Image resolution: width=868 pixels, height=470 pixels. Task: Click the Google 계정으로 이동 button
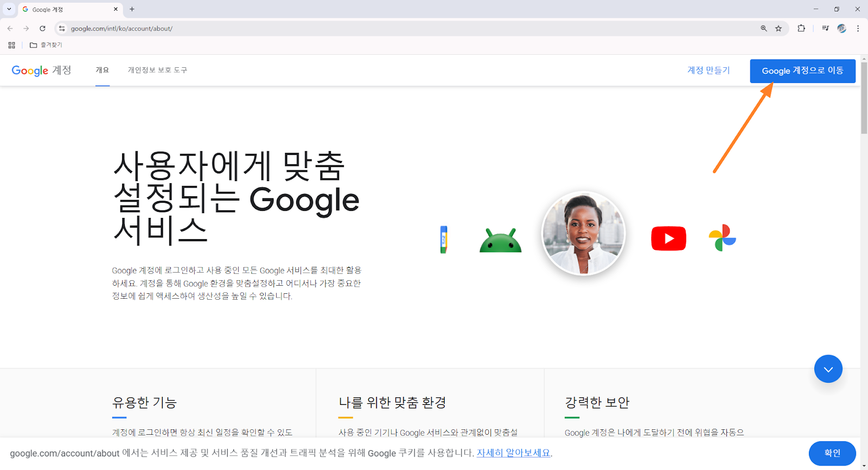click(802, 71)
